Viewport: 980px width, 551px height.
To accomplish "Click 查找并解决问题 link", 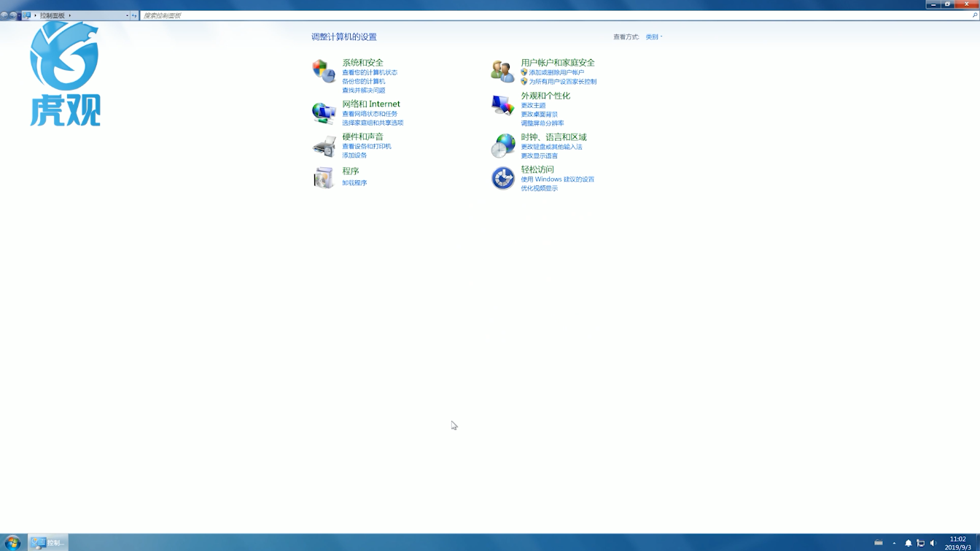I will tap(363, 90).
